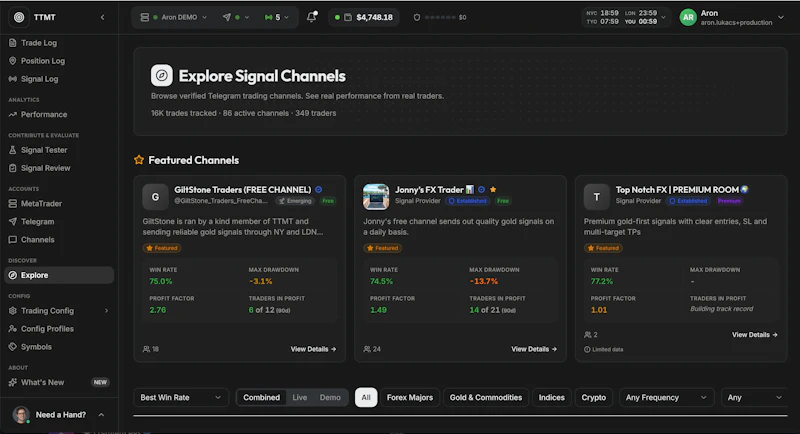Viewport: 800px width, 434px height.
Task: Click the gold star next to Jonny's FX Trader
Action: pos(493,190)
